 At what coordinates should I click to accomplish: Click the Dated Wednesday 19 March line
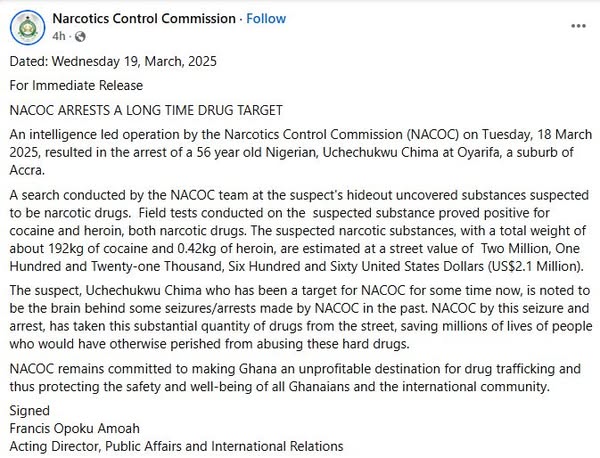pyautogui.click(x=113, y=62)
